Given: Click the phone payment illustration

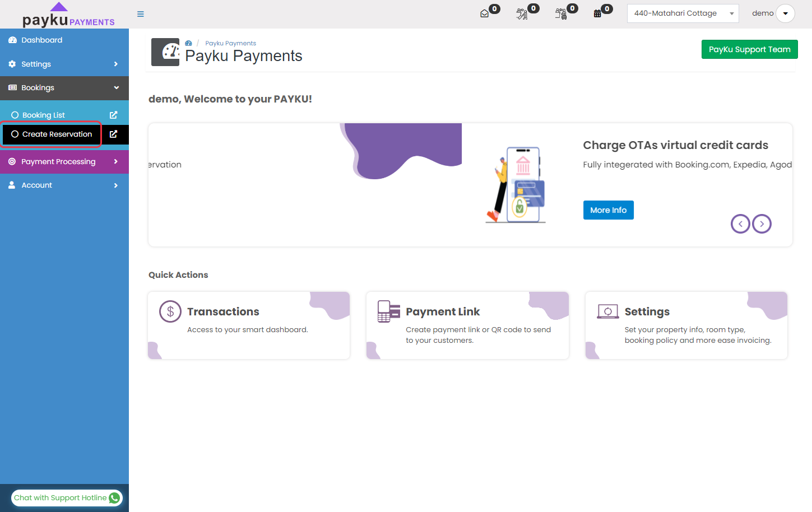Looking at the screenshot, I should click(517, 185).
